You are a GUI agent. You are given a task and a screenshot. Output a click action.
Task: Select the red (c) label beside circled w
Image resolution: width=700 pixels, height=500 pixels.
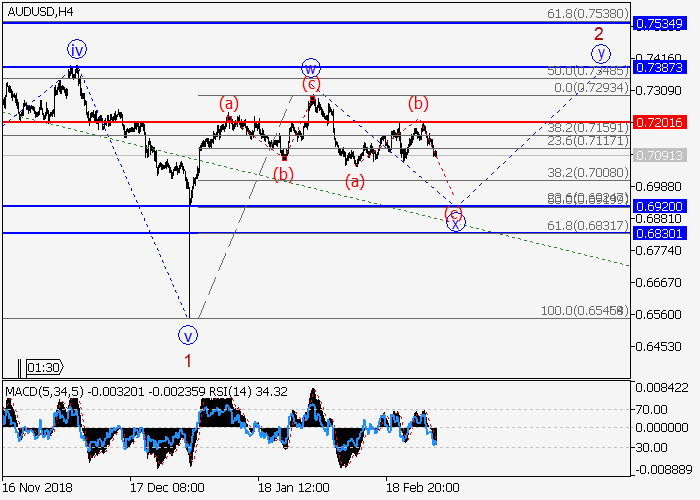tap(312, 85)
